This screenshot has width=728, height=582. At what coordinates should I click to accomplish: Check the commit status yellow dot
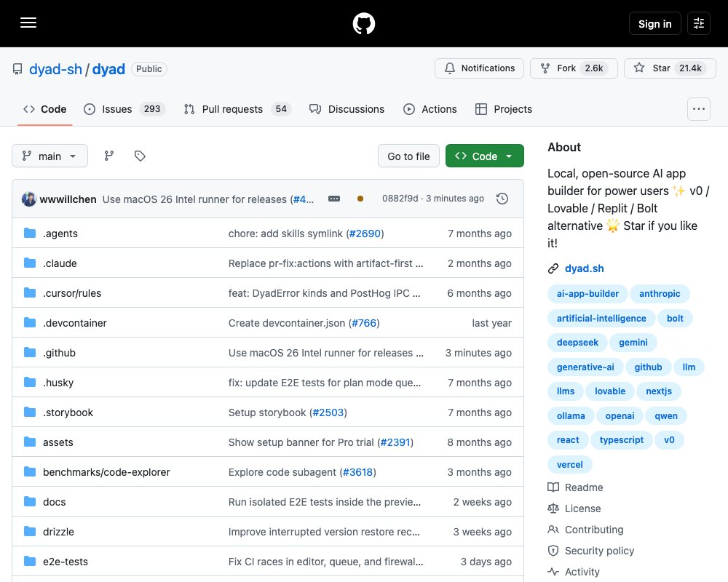pyautogui.click(x=360, y=199)
